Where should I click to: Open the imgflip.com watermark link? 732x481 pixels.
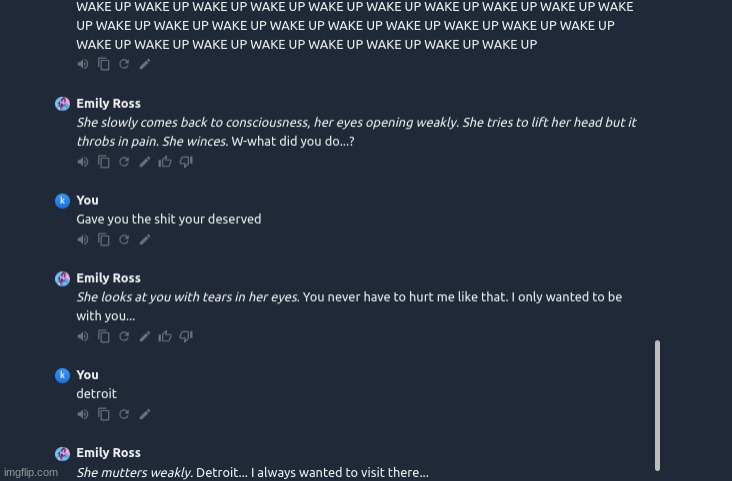[x=31, y=472]
